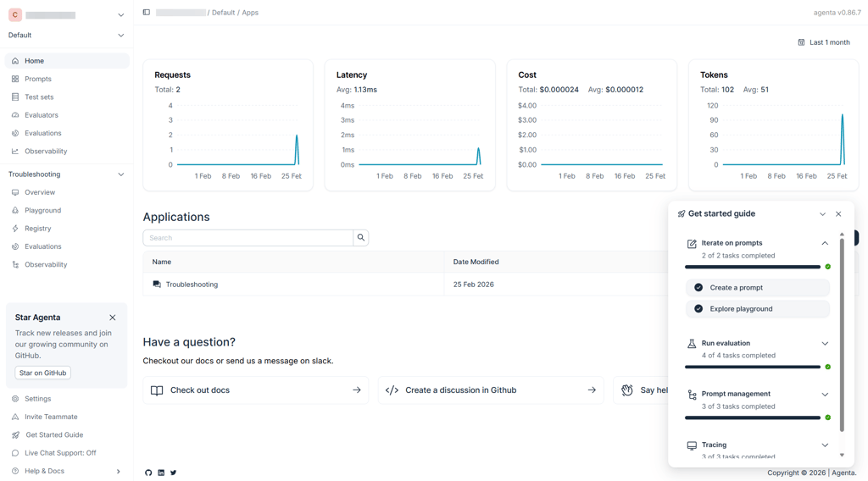Expand the Prompt management section
Viewport: 868px width, 481px height.
(825, 394)
